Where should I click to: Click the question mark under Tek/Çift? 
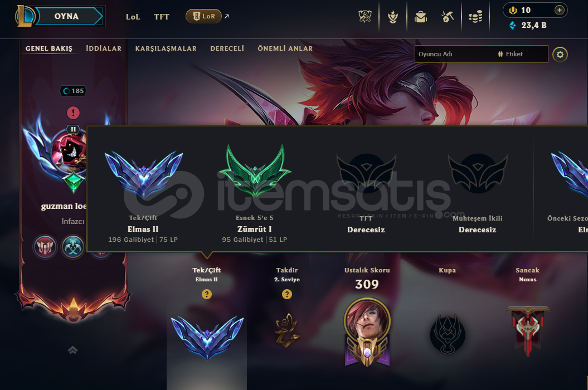pos(207,294)
